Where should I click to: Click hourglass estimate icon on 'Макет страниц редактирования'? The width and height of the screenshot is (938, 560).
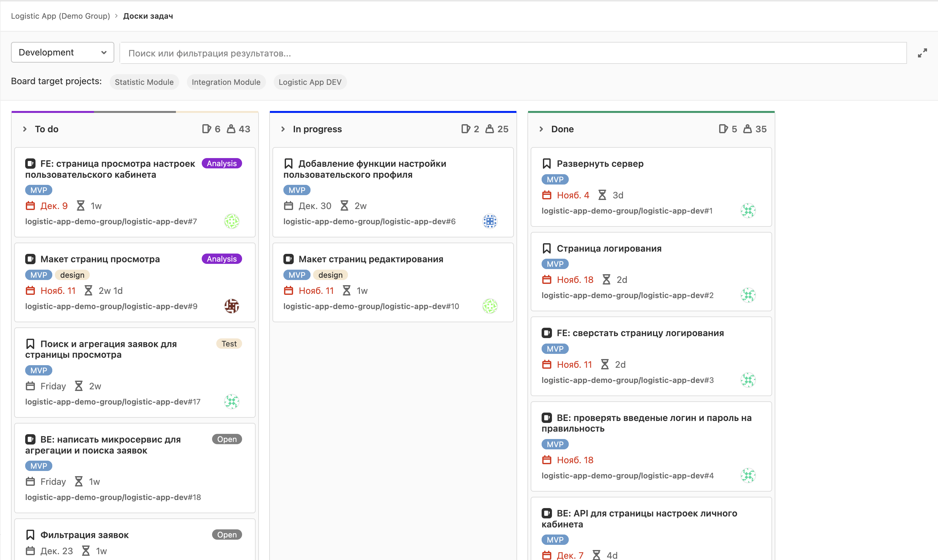346,291
